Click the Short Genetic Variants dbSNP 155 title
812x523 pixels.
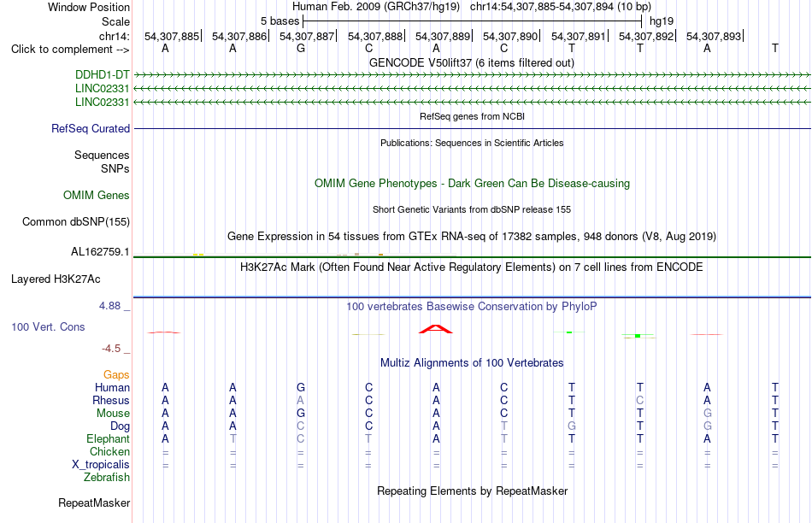coord(472,209)
